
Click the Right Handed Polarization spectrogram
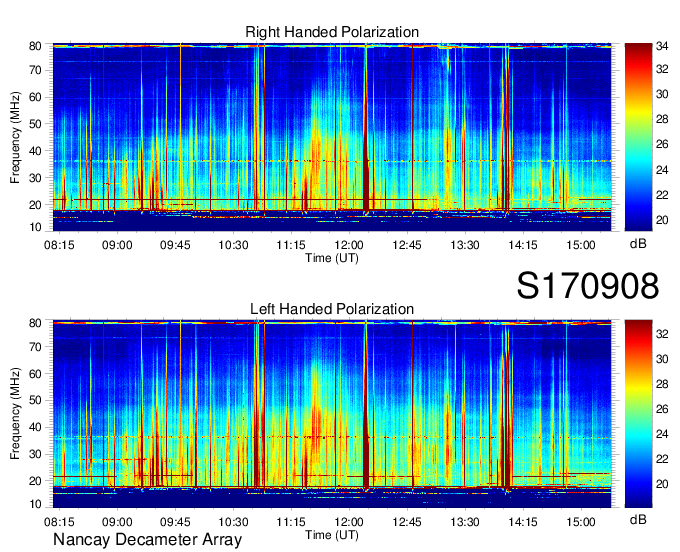[332, 137]
